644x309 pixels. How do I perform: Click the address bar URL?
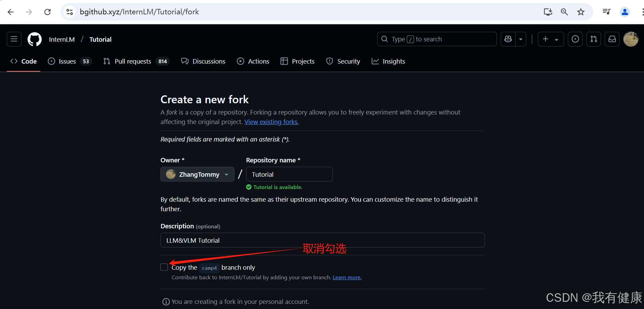coord(139,12)
